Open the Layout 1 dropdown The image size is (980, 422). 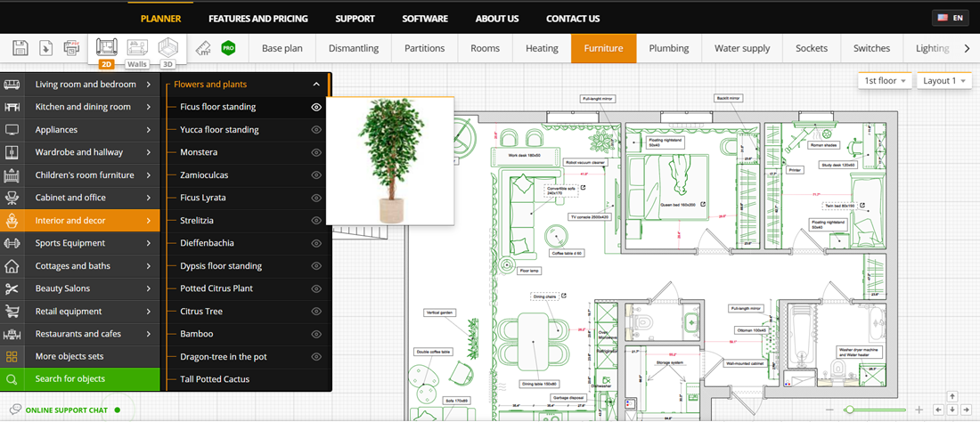click(x=944, y=80)
